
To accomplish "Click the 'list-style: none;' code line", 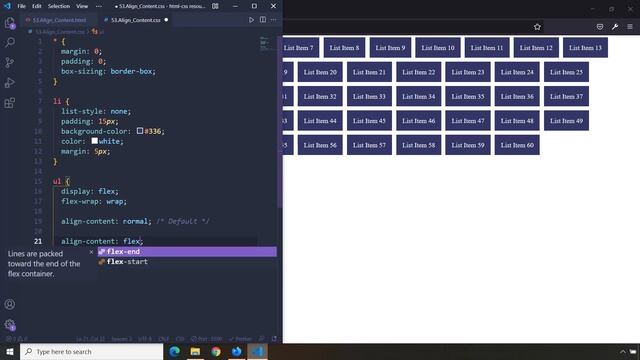I will pyautogui.click(x=96, y=111).
